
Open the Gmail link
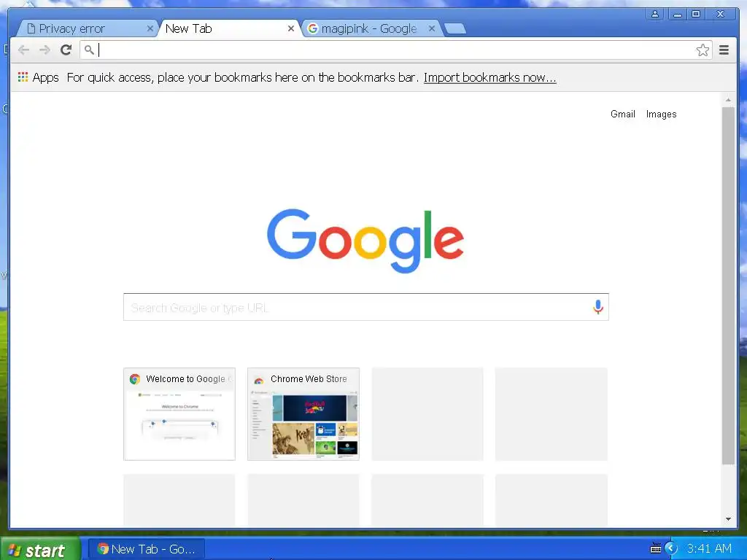pos(623,114)
